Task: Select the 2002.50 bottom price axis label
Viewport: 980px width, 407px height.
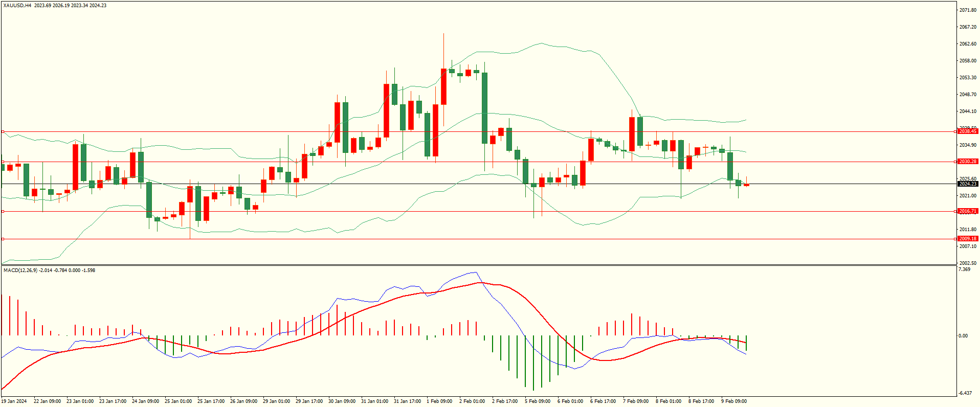Action: coord(968,263)
